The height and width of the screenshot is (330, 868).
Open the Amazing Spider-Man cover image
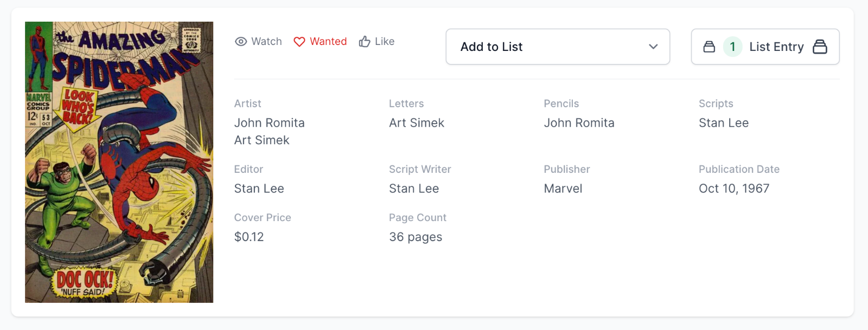[119, 162]
